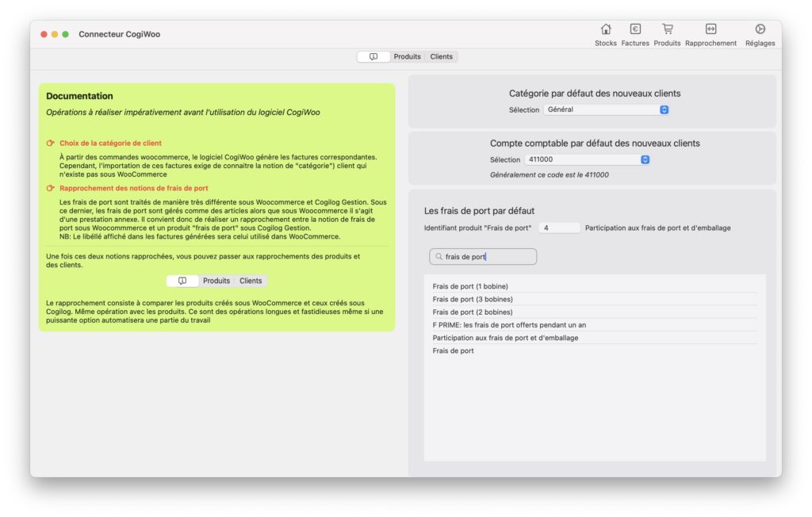Click the 'Rapprochement des notions de frais de port' heading
The height and width of the screenshot is (517, 812).
[x=133, y=188]
